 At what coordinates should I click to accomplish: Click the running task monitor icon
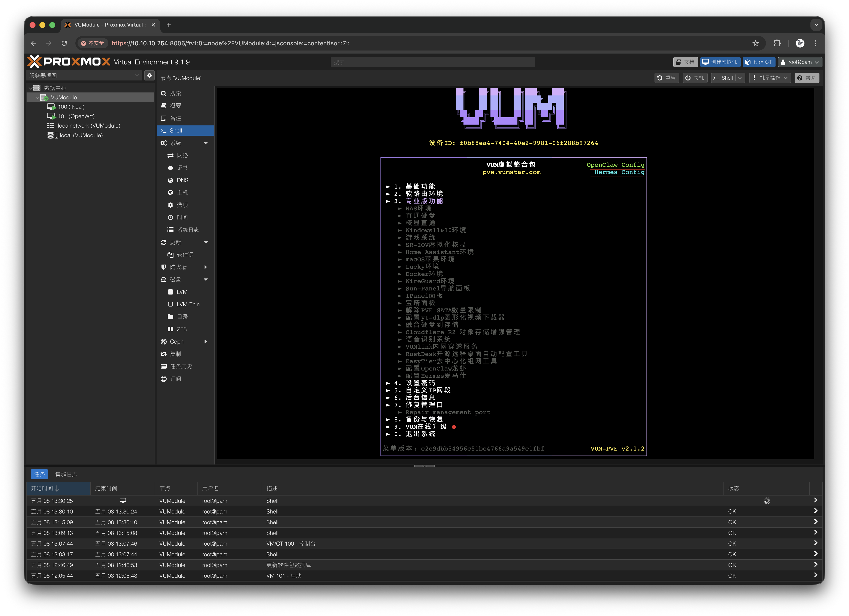pyautogui.click(x=123, y=500)
